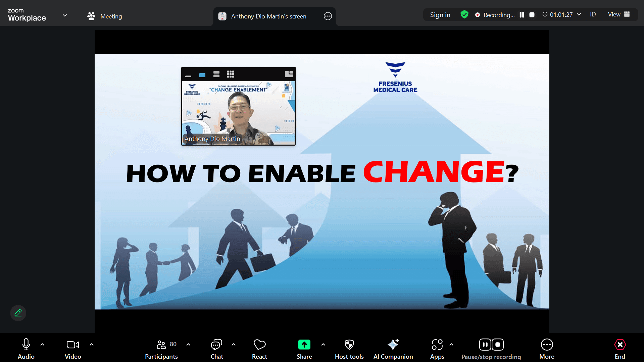Switch video panel to grid gallery view

point(231,74)
